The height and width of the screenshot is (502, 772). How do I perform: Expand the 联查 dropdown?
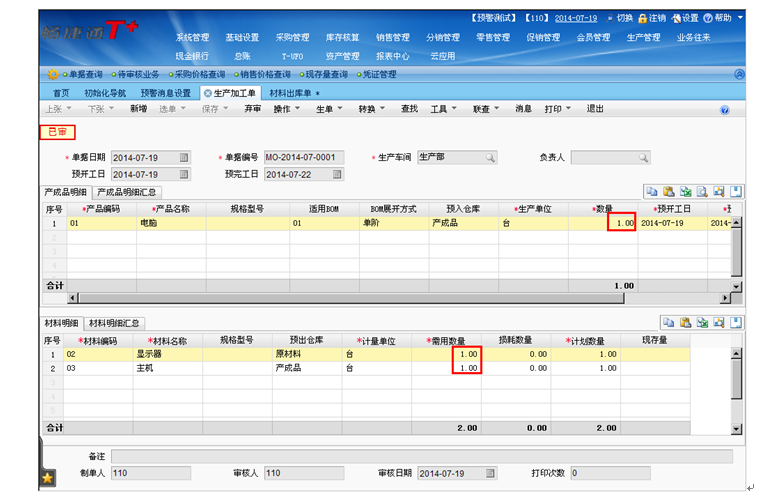[486, 109]
